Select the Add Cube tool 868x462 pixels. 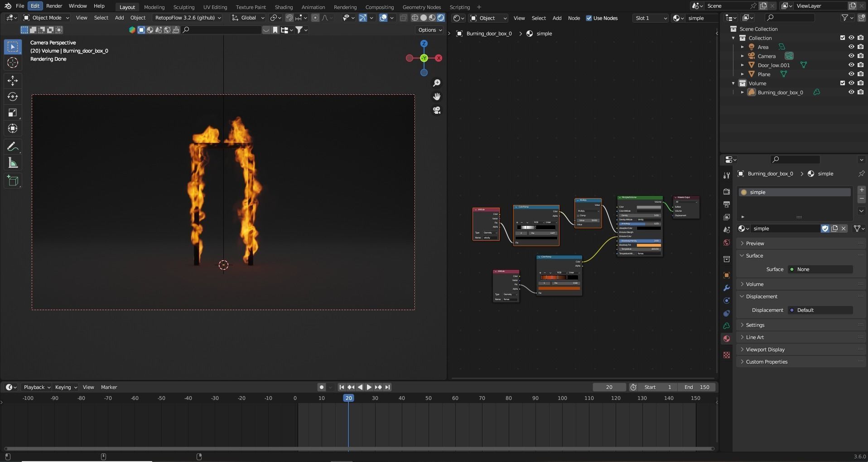click(x=13, y=181)
